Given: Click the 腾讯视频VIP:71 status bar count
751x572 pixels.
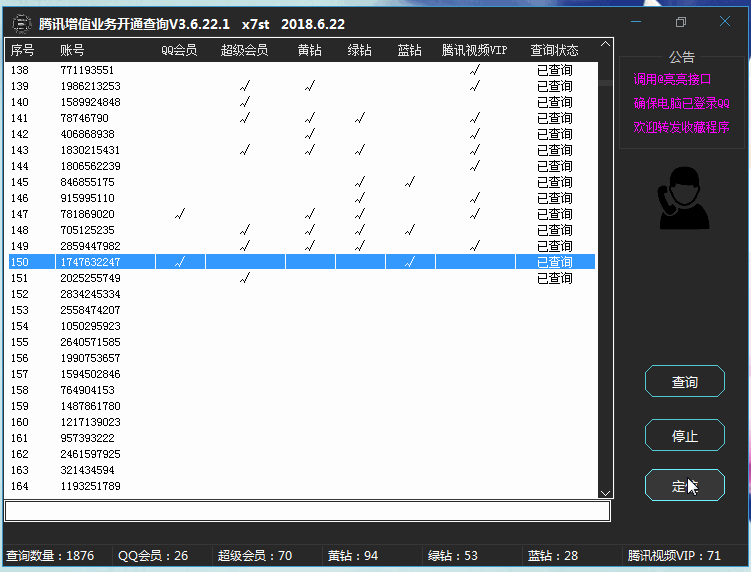Looking at the screenshot, I should tap(674, 555).
